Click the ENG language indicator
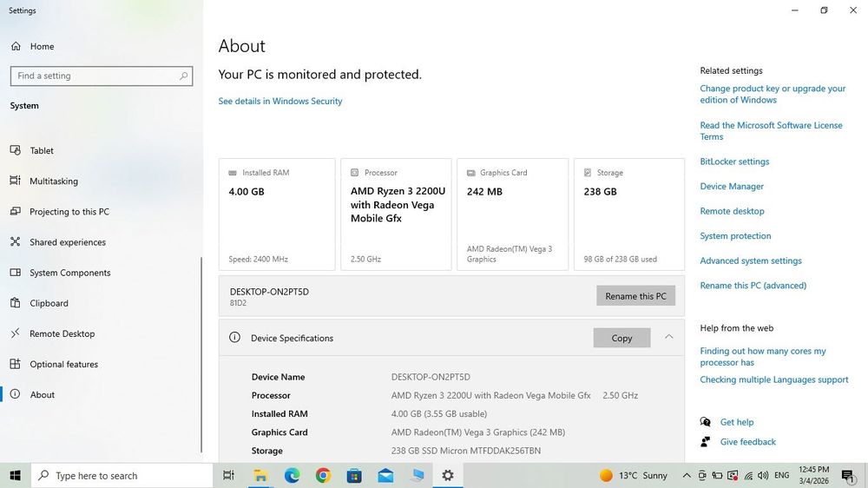The image size is (868, 488). pyautogui.click(x=782, y=475)
